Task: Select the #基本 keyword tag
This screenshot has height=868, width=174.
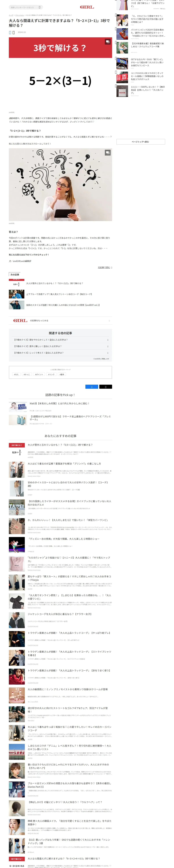Action: (x=62, y=374)
